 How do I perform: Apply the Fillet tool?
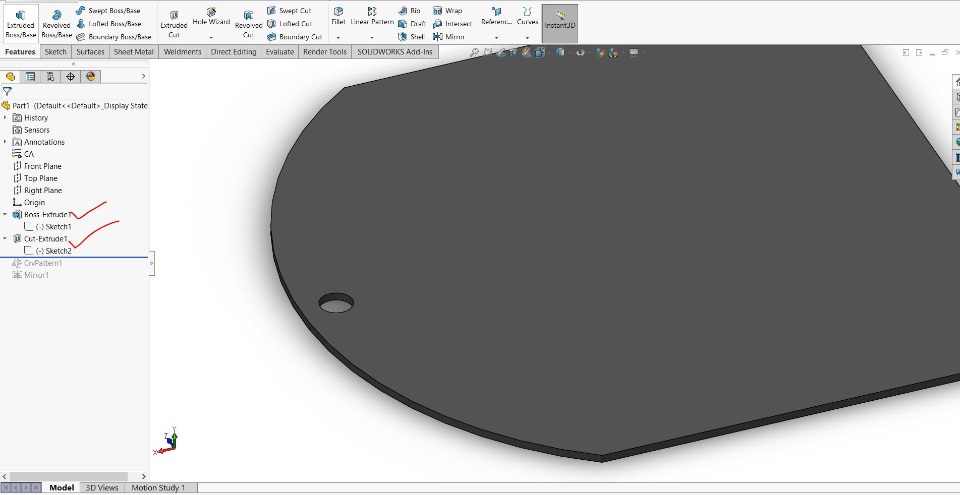point(338,17)
